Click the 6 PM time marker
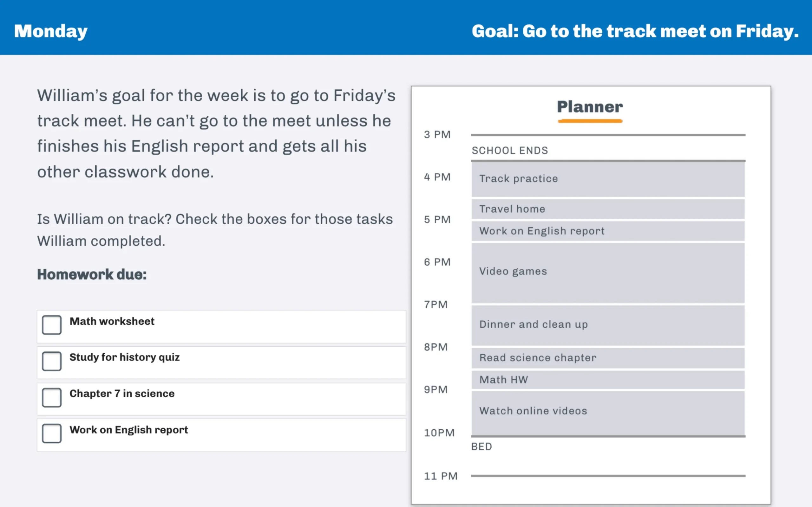Viewport: 812px width, 507px height. [x=437, y=262]
